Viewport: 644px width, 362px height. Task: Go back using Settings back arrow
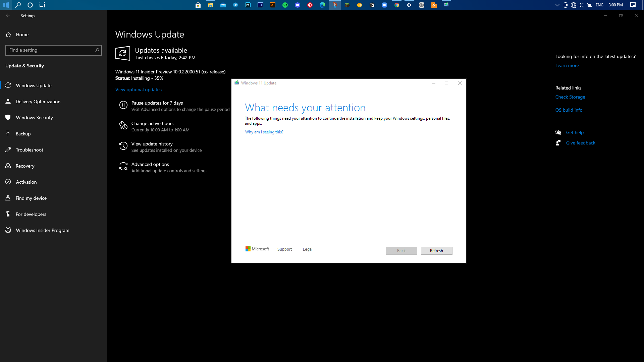tap(8, 15)
